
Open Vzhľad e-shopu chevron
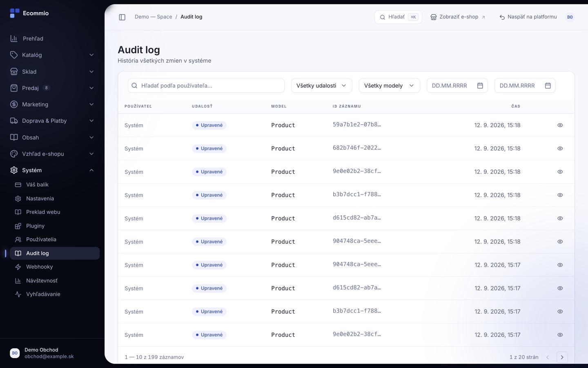coord(91,154)
